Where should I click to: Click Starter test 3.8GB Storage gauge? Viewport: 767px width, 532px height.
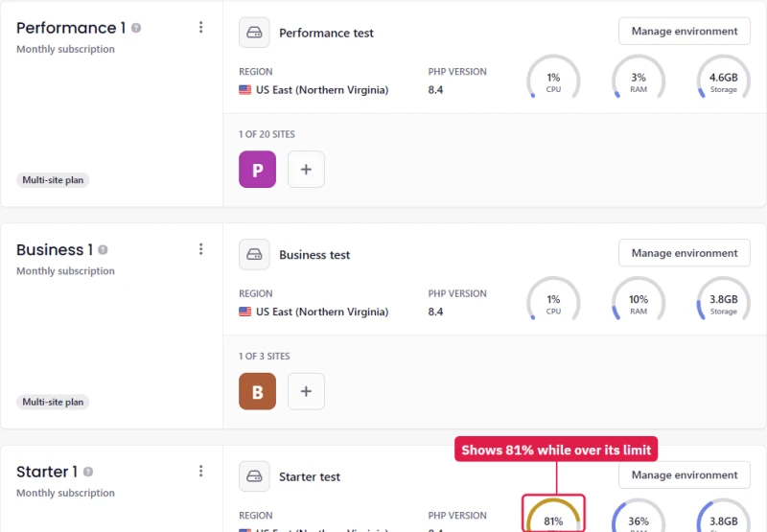[724, 515]
